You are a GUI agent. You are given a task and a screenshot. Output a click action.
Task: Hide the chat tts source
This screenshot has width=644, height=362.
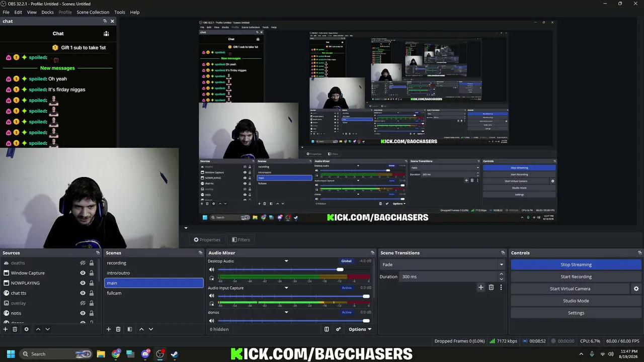[83, 293]
